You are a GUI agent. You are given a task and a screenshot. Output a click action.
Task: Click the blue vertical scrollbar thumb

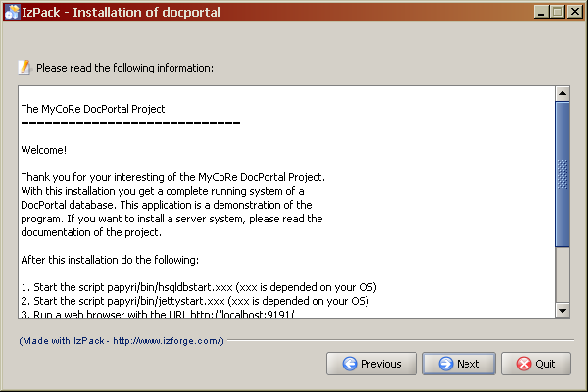tap(563, 173)
